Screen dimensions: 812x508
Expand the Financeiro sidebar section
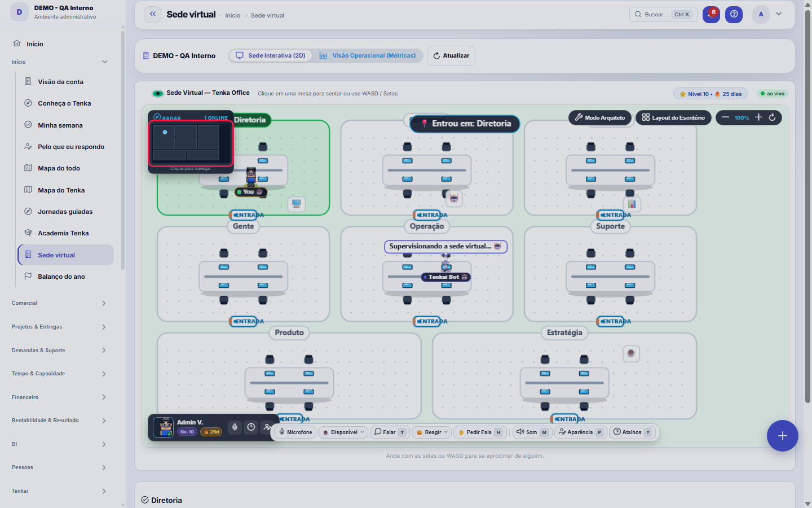coord(59,397)
